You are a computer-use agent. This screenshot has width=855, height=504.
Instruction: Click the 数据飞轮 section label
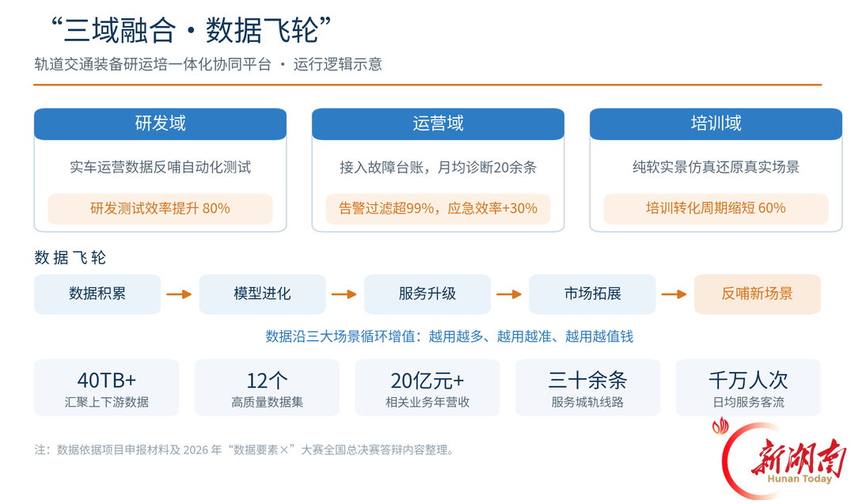[70, 258]
